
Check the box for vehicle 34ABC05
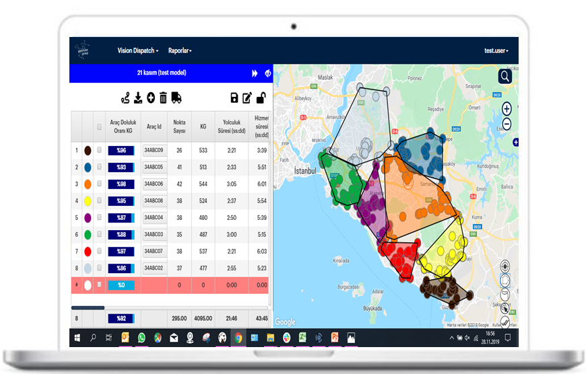coord(99,167)
